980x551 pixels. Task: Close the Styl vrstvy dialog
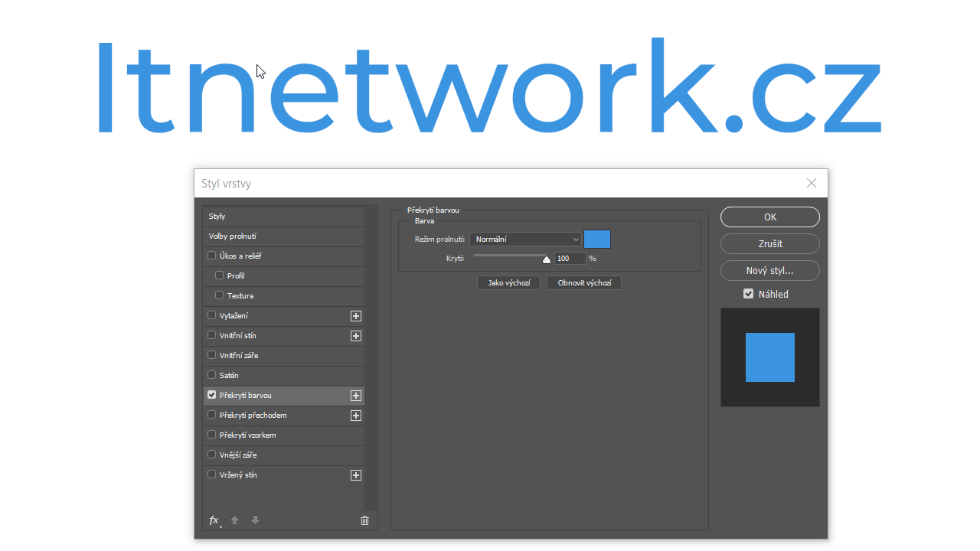(812, 183)
